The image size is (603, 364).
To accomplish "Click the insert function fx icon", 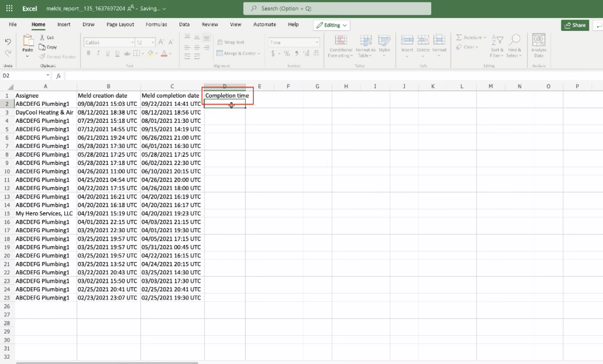I will [58, 76].
